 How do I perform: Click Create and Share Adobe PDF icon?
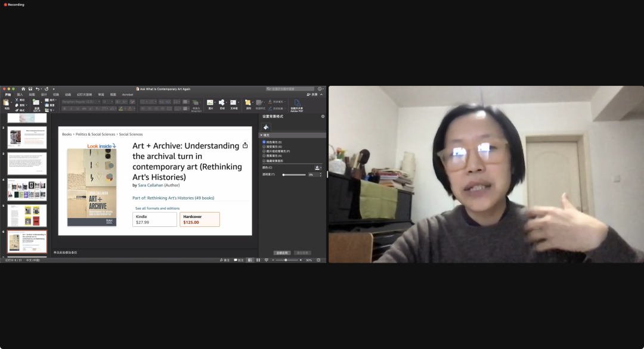tap(296, 103)
